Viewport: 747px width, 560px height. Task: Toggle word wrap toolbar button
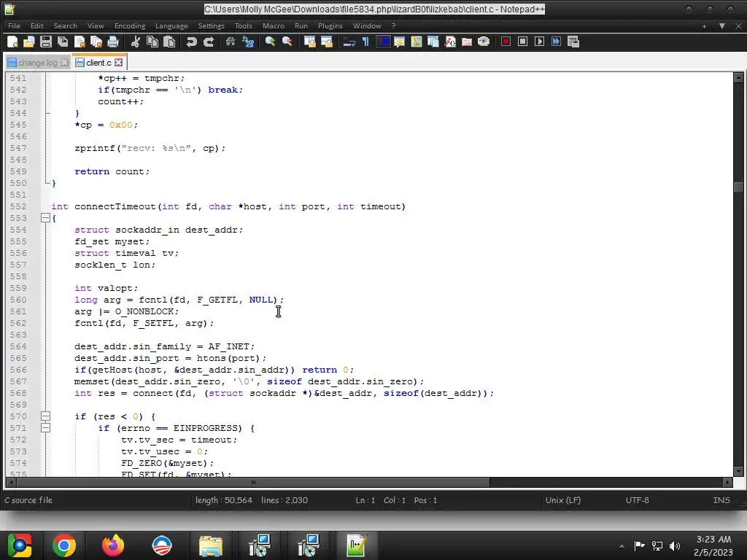(349, 42)
